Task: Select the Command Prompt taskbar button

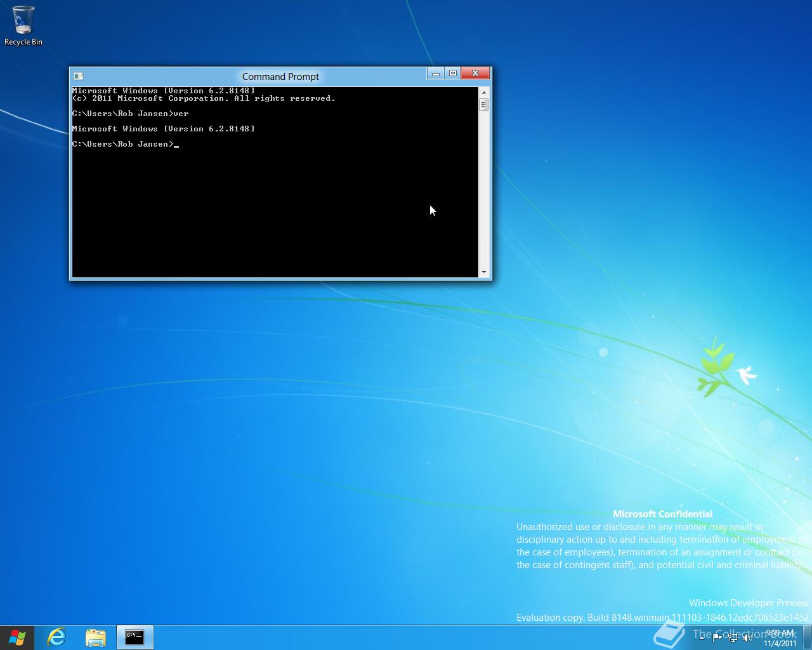Action: tap(134, 637)
